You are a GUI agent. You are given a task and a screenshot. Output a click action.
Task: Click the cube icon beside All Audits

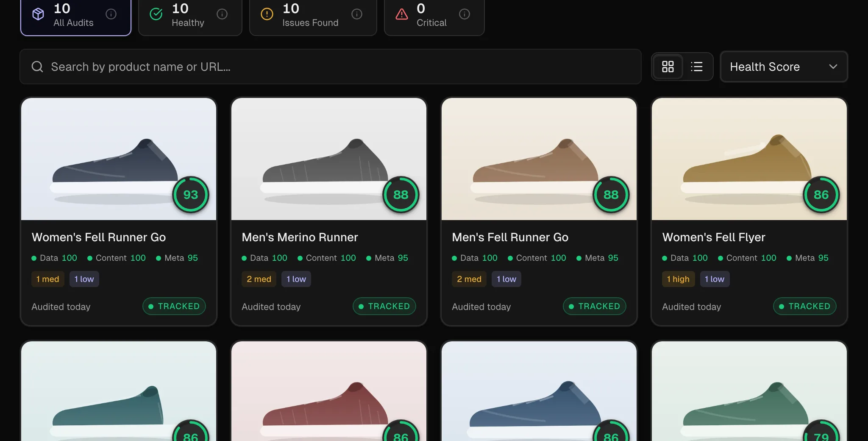click(x=38, y=14)
